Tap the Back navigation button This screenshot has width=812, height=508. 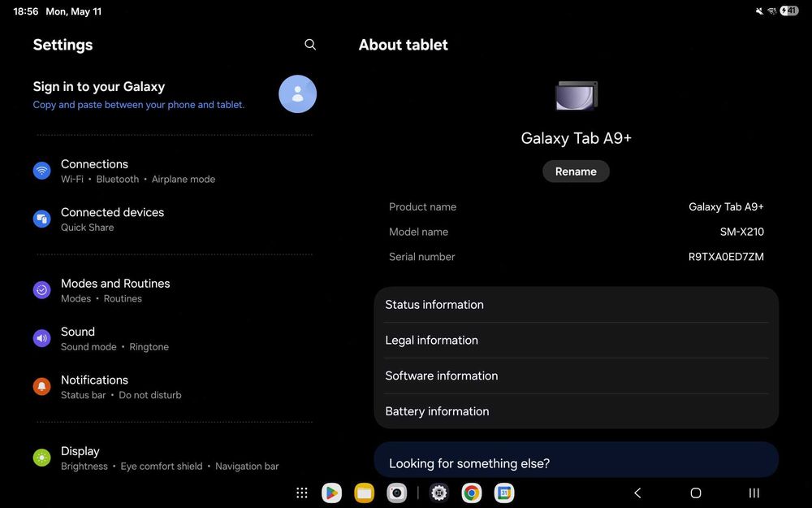point(638,493)
